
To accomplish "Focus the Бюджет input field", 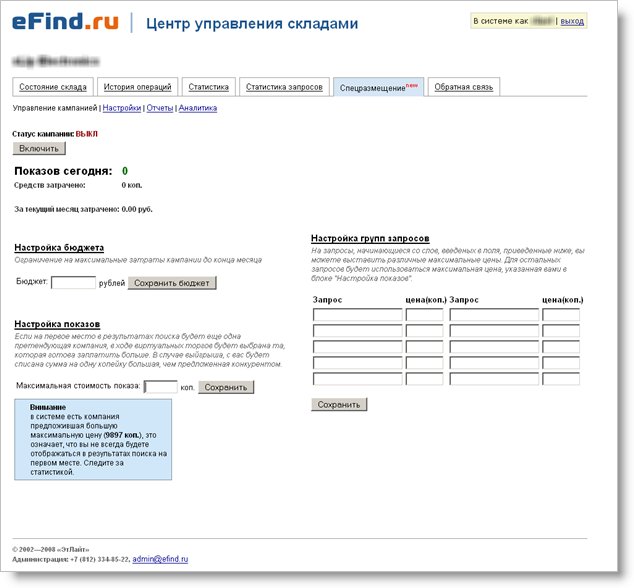I will 73,282.
